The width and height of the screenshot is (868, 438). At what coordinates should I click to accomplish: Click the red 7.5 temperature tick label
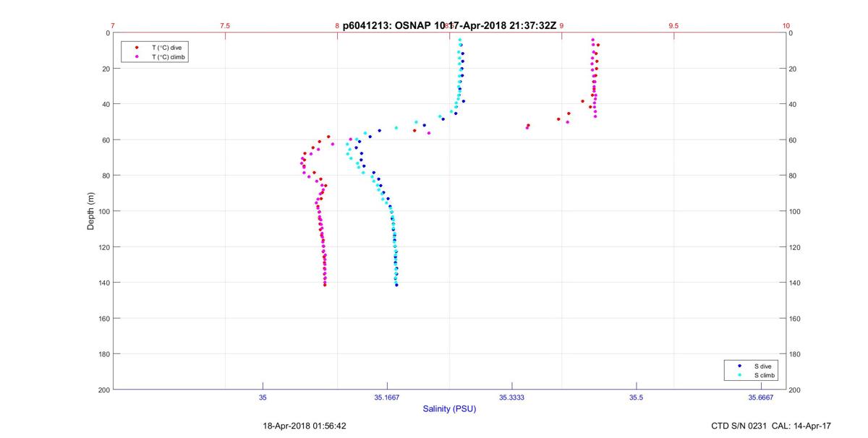point(225,25)
